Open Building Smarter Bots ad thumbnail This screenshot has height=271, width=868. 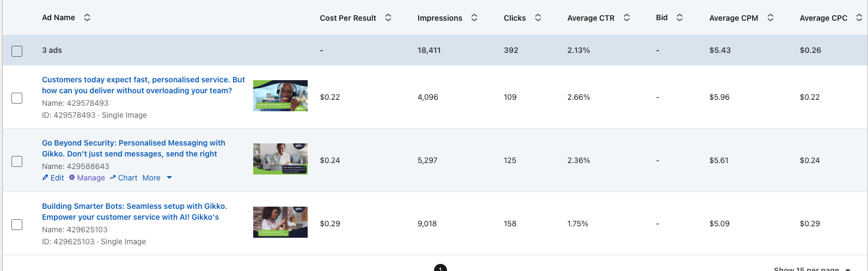280,222
